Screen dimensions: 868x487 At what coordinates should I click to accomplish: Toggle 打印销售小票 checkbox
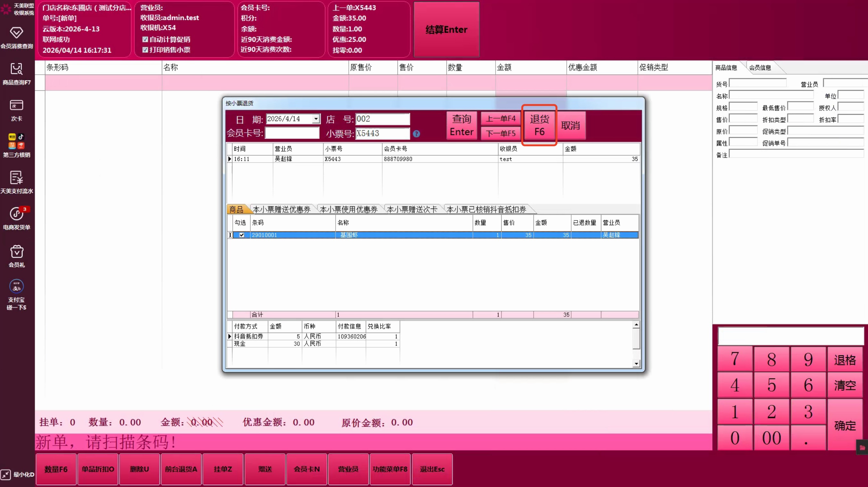(x=145, y=50)
